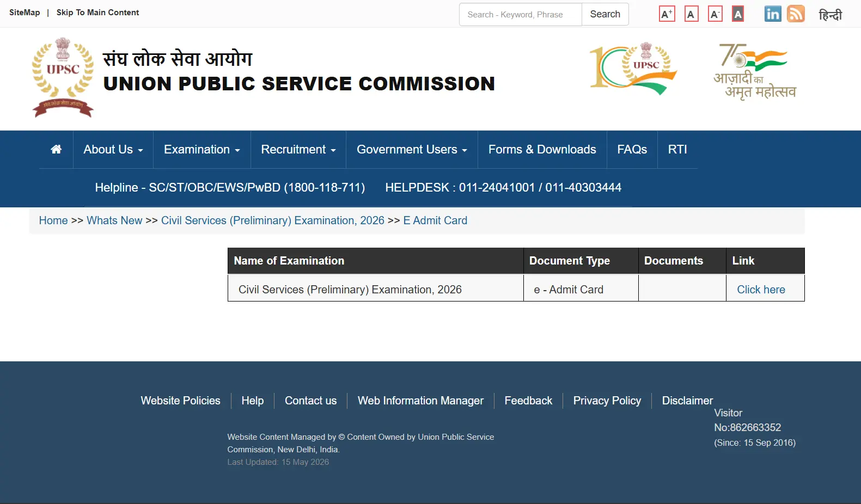
Task: Increase font size with A+ icon
Action: click(667, 14)
